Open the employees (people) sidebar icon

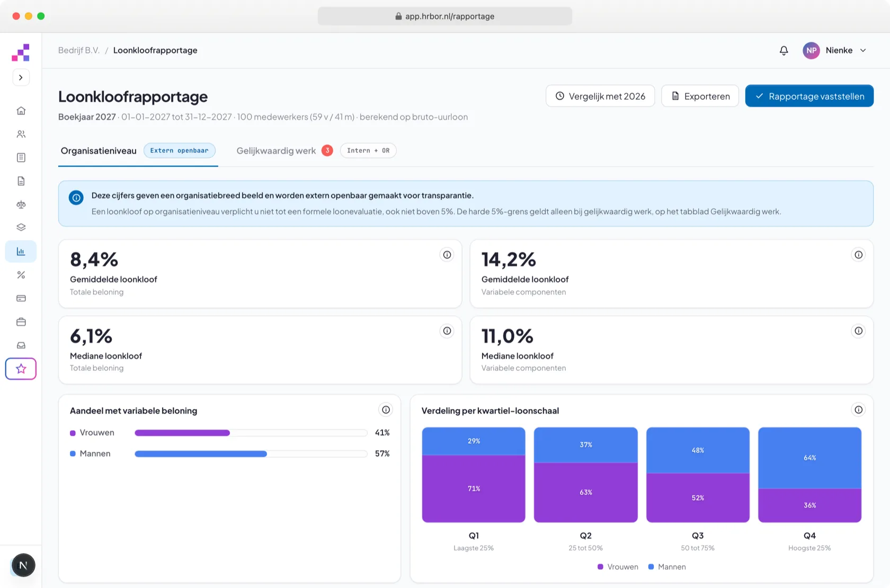21,134
